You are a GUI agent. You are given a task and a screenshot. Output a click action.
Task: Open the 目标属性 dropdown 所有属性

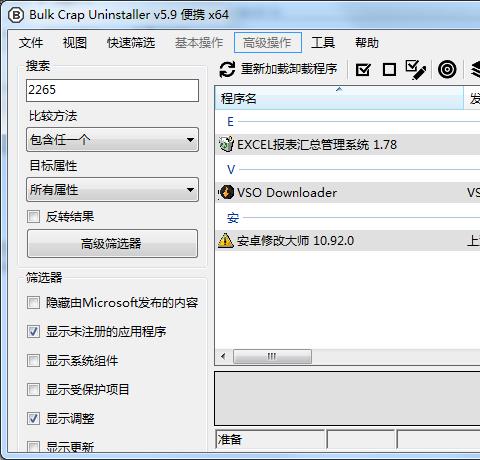tap(112, 190)
